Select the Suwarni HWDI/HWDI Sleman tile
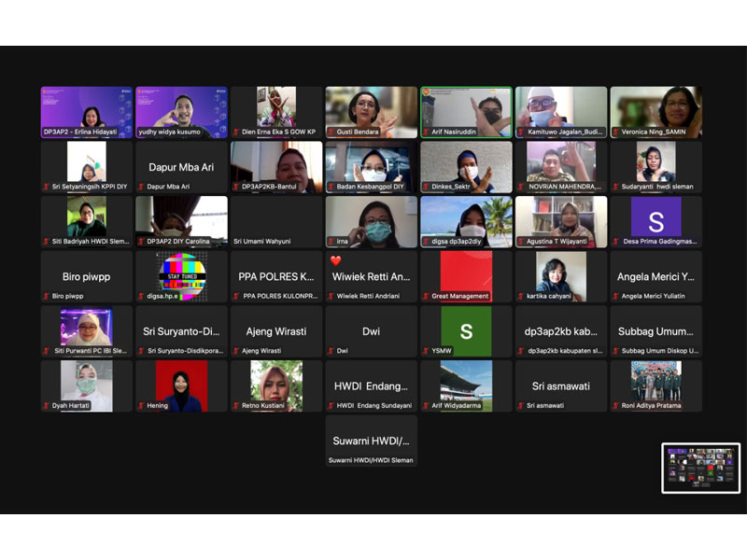747x560 pixels. 371,441
